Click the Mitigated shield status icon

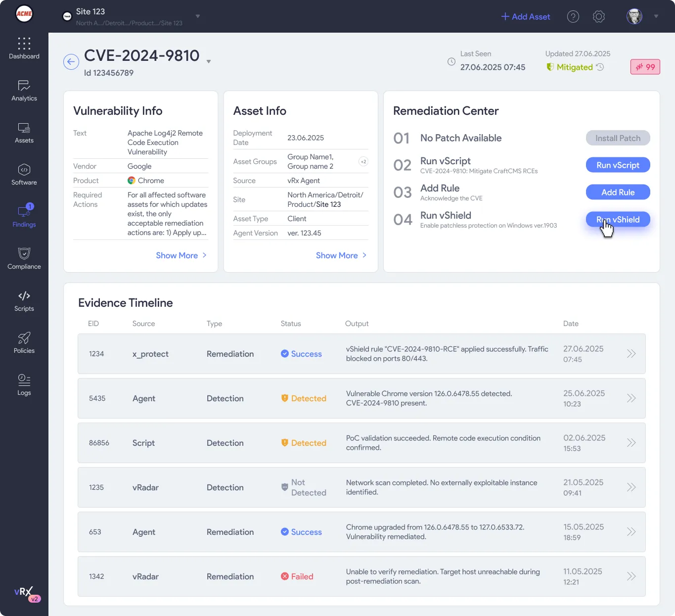point(550,67)
